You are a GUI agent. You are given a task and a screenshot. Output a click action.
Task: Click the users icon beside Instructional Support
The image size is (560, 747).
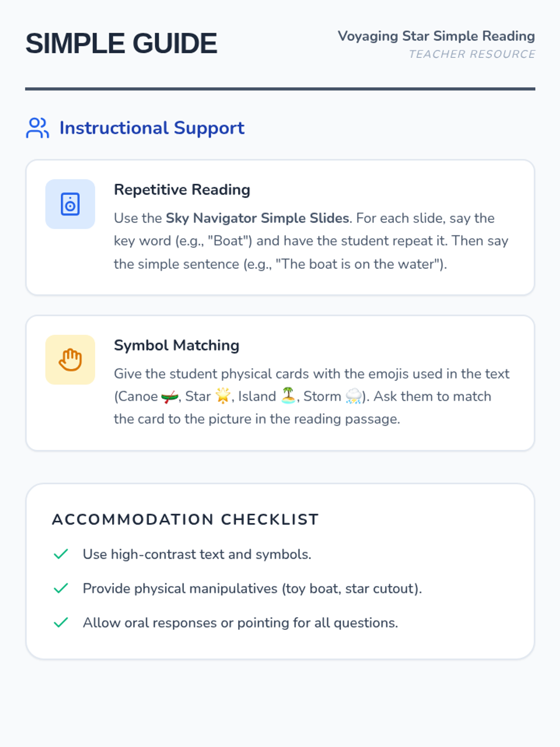click(37, 128)
